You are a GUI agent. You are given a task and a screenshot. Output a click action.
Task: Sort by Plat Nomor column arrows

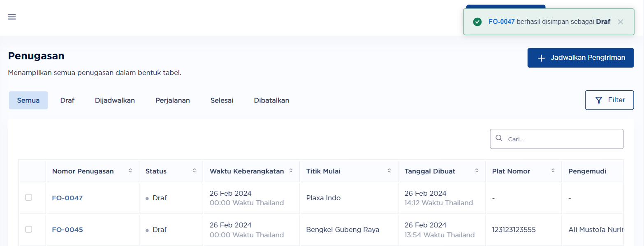pyautogui.click(x=553, y=171)
